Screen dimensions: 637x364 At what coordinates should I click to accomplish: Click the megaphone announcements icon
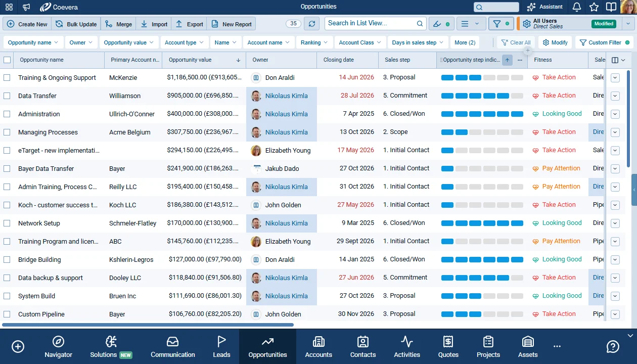[26, 7]
